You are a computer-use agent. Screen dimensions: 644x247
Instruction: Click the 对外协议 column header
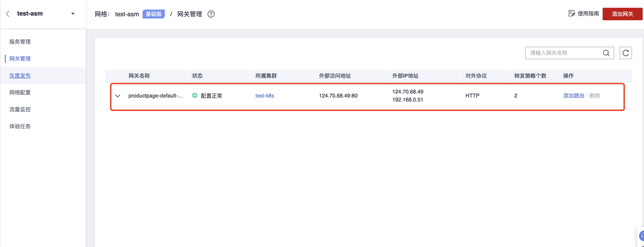pyautogui.click(x=476, y=76)
